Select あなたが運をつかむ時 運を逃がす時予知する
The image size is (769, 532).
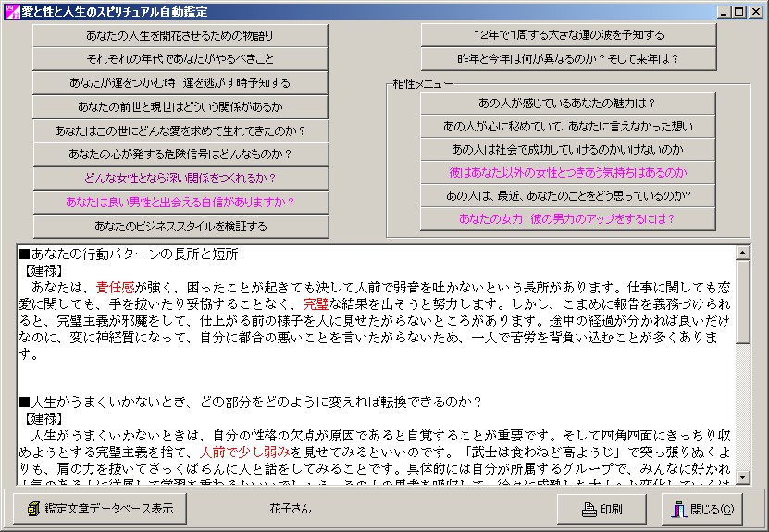(x=180, y=83)
